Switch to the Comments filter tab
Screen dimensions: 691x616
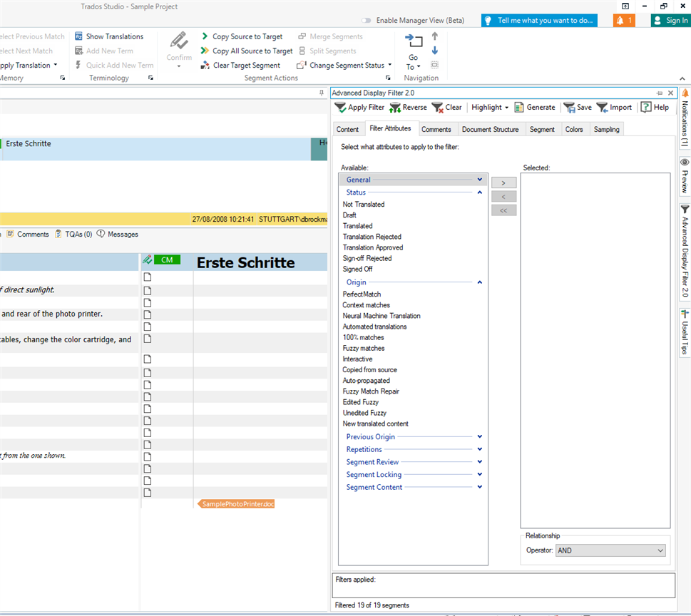(436, 129)
